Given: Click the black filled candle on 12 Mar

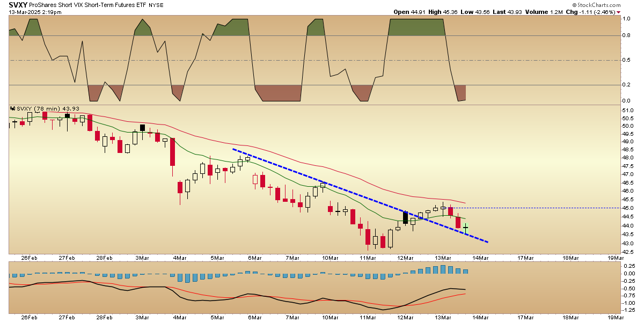Looking at the screenshot, I should coord(405,217).
